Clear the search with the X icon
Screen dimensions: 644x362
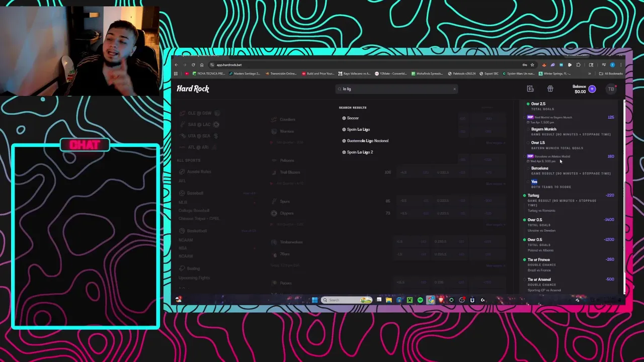pos(454,89)
